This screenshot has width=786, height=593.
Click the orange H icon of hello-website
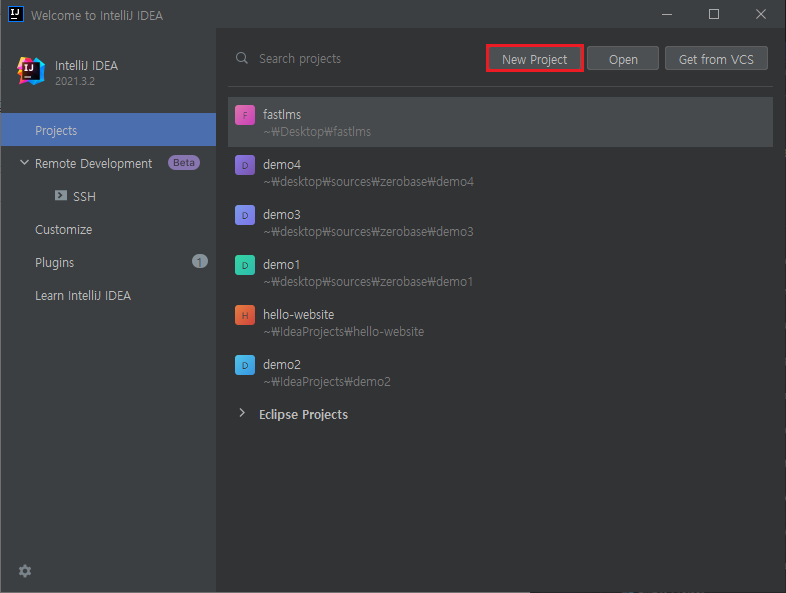[x=245, y=315]
